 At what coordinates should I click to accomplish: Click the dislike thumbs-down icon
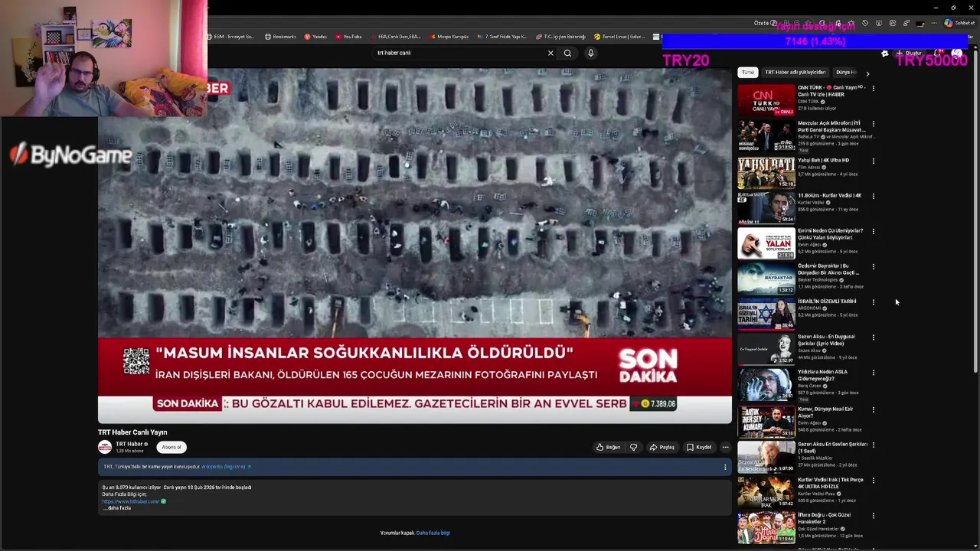tap(633, 447)
